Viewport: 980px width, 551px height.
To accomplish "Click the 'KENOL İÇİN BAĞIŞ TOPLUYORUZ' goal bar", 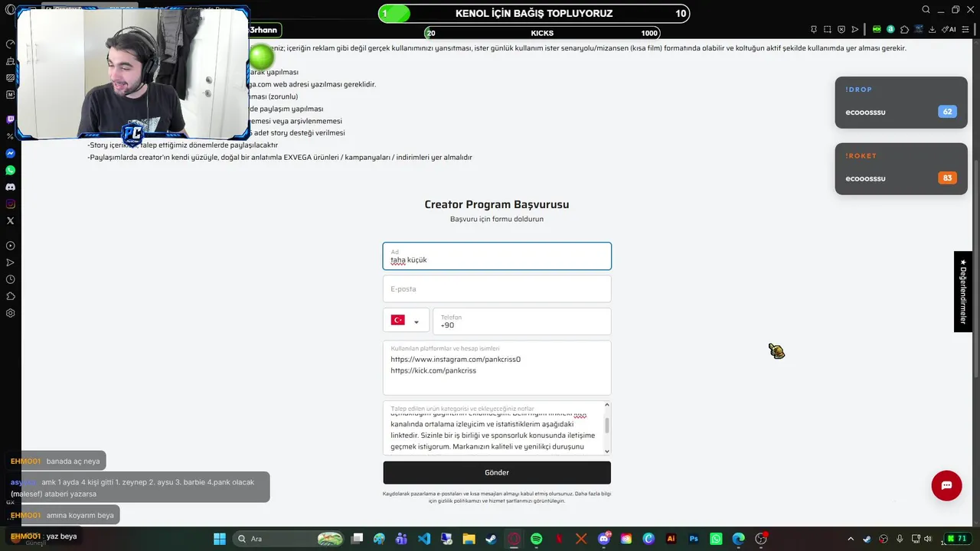I will 534,13.
